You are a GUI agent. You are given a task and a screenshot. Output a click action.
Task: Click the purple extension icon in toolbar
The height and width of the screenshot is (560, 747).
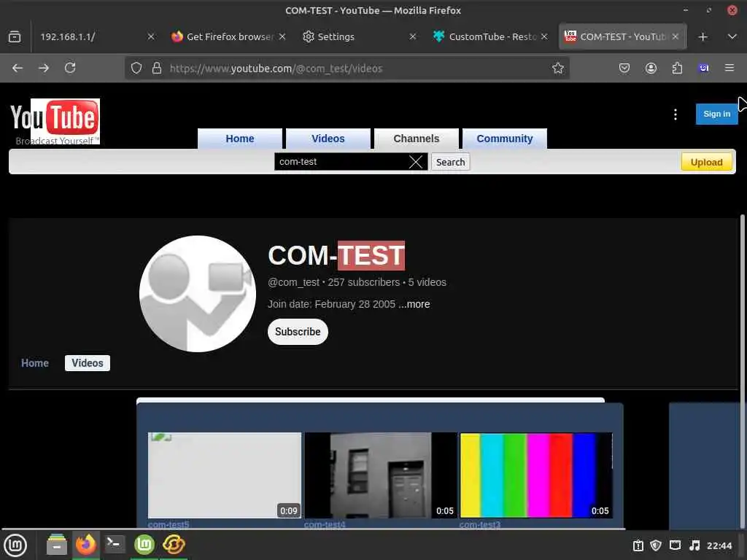click(704, 68)
